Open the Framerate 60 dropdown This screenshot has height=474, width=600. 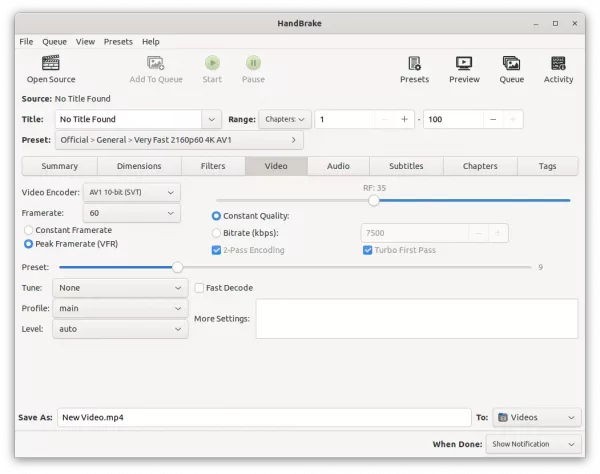(132, 213)
